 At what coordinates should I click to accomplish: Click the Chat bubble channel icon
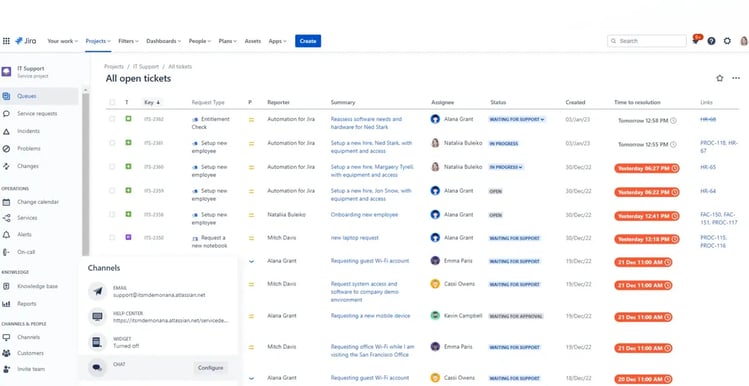pos(97,367)
